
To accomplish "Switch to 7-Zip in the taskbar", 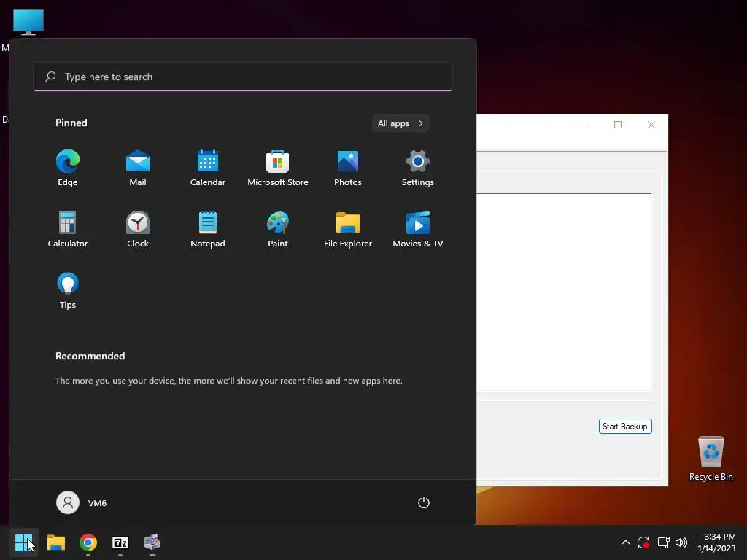I will [x=120, y=542].
